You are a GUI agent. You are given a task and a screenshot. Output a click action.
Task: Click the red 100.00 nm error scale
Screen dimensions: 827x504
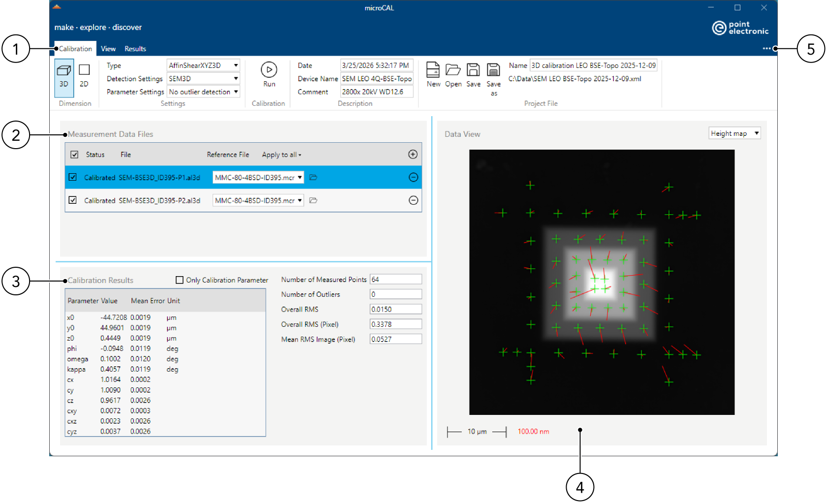click(533, 432)
